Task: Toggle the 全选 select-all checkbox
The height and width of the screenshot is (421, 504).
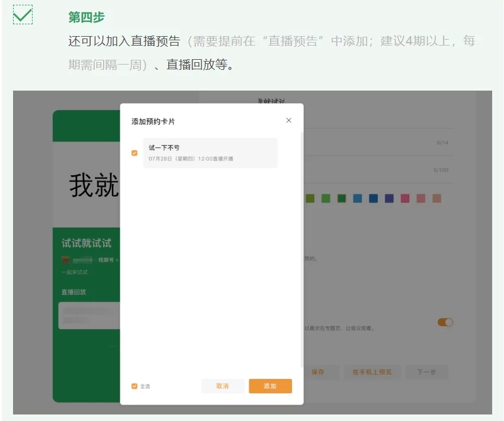Action: coord(134,386)
